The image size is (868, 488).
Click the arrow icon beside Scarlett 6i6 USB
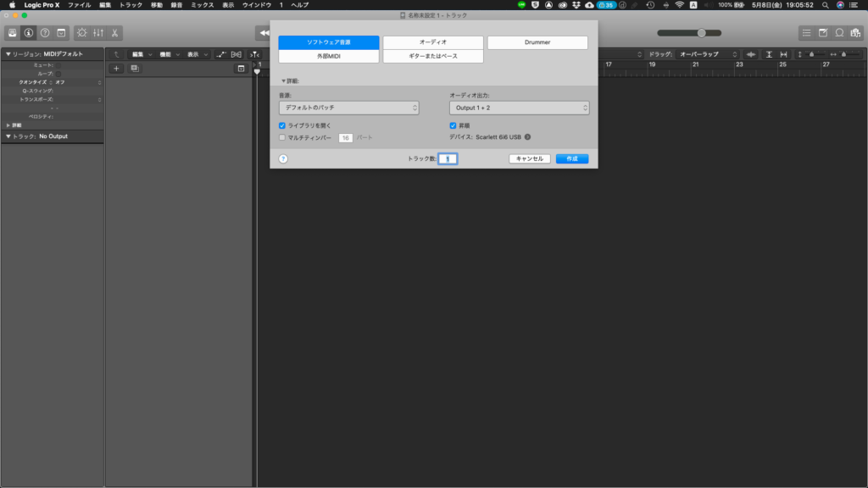point(527,136)
